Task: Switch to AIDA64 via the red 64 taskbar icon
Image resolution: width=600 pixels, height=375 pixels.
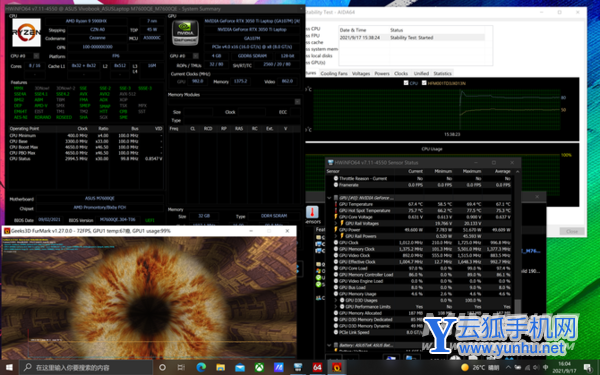Action: click(x=317, y=367)
